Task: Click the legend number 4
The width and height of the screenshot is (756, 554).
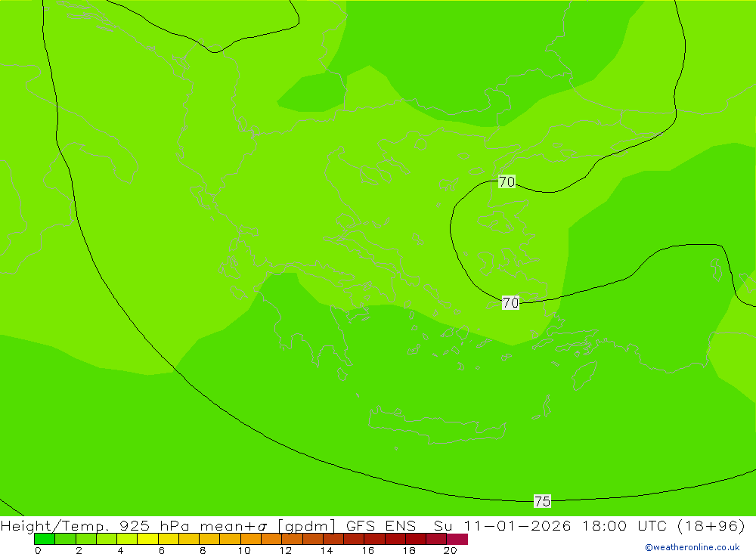Action: click(x=120, y=550)
